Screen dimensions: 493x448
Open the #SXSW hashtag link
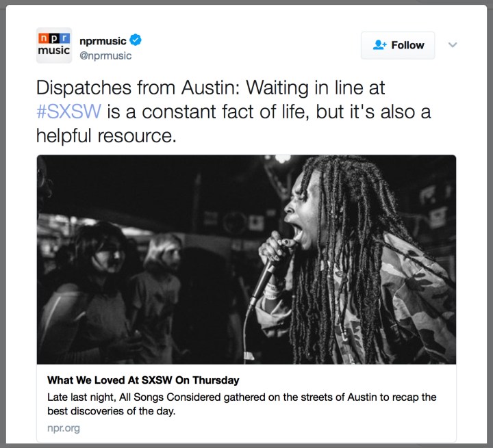[x=69, y=111]
